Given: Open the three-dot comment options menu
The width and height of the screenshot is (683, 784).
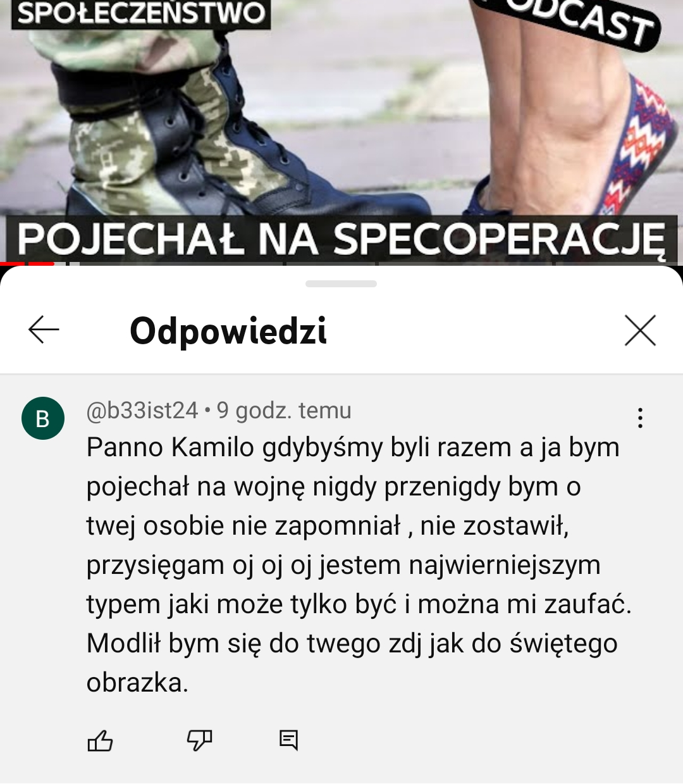Looking at the screenshot, I should 640,418.
